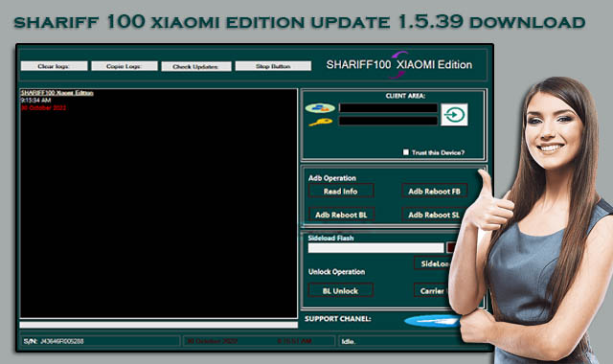Screen dimensions: 613x364
Task: Start the Sideload button
Action: pos(433,263)
